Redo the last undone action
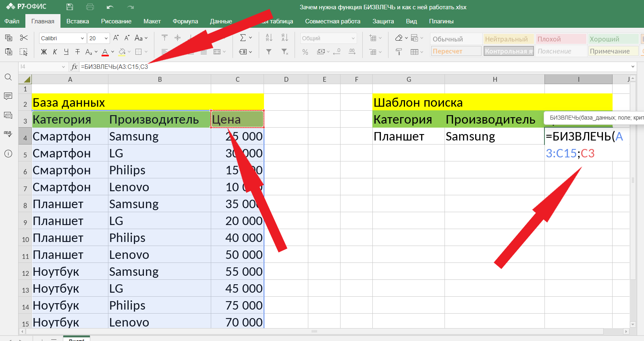This screenshot has width=644, height=341. (130, 7)
